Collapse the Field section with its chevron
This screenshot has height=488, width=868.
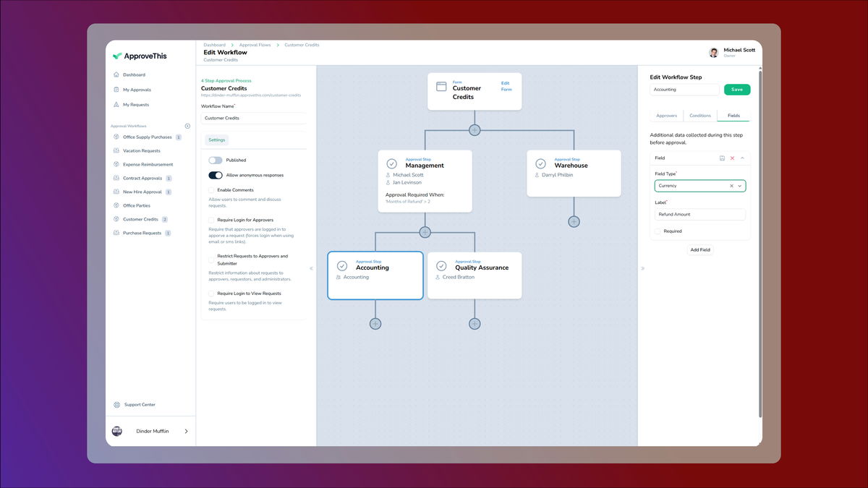click(742, 158)
